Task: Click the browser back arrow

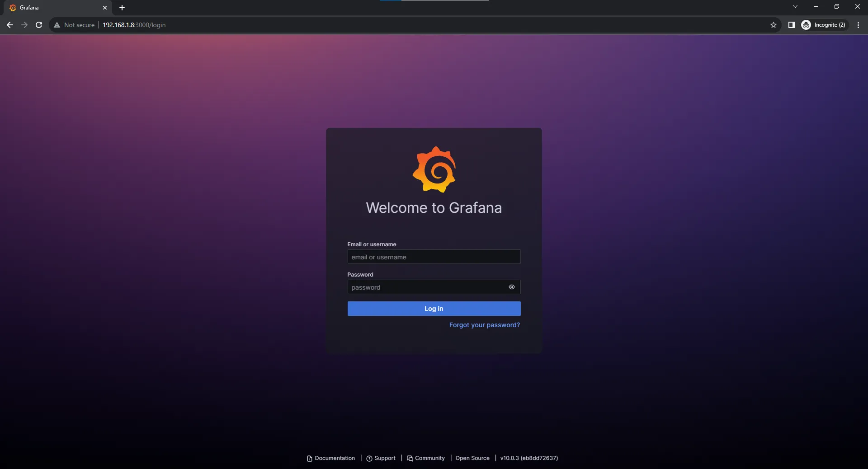Action: click(10, 25)
